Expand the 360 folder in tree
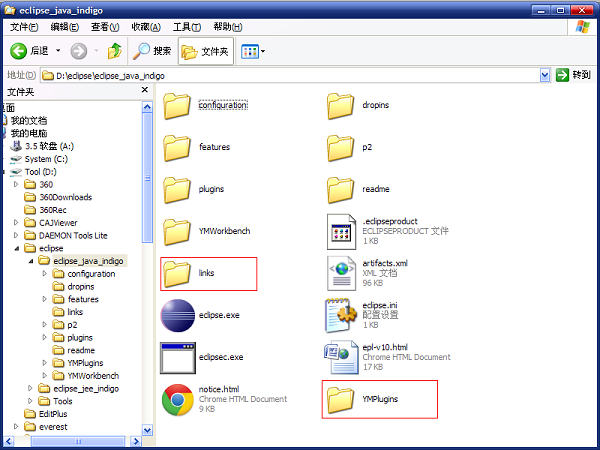Viewport: 600px width, 450px height. [x=16, y=184]
